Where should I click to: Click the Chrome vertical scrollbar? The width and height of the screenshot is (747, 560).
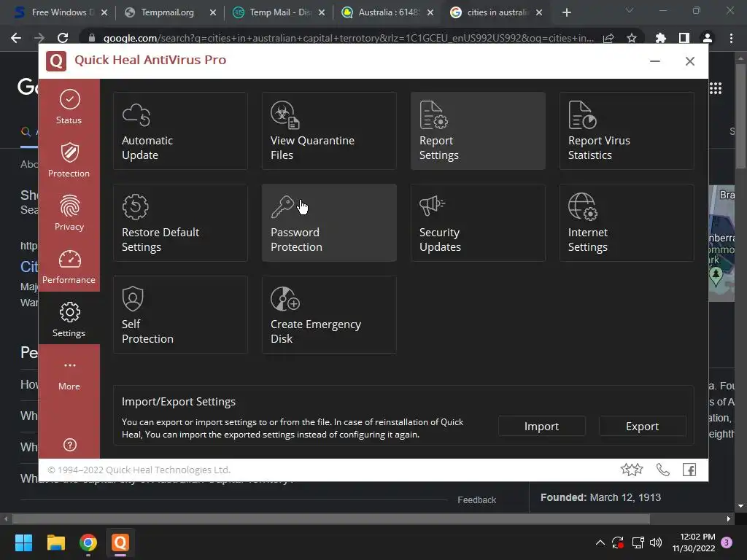point(740,115)
